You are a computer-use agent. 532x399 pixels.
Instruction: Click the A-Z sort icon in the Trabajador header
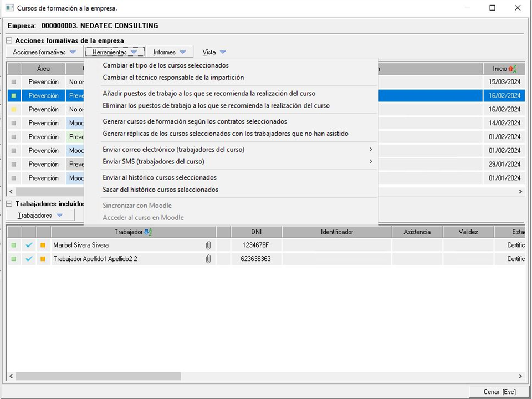tap(148, 232)
